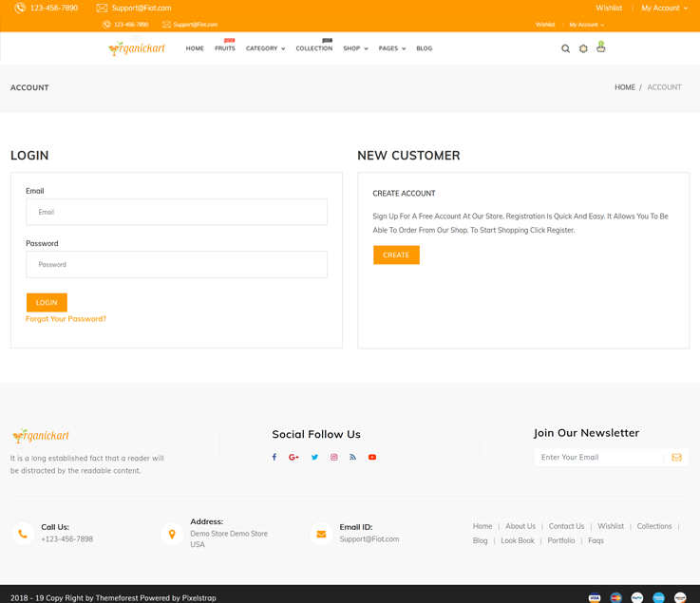Click the Twitter bird icon
This screenshot has width=700, height=603.
tap(314, 457)
